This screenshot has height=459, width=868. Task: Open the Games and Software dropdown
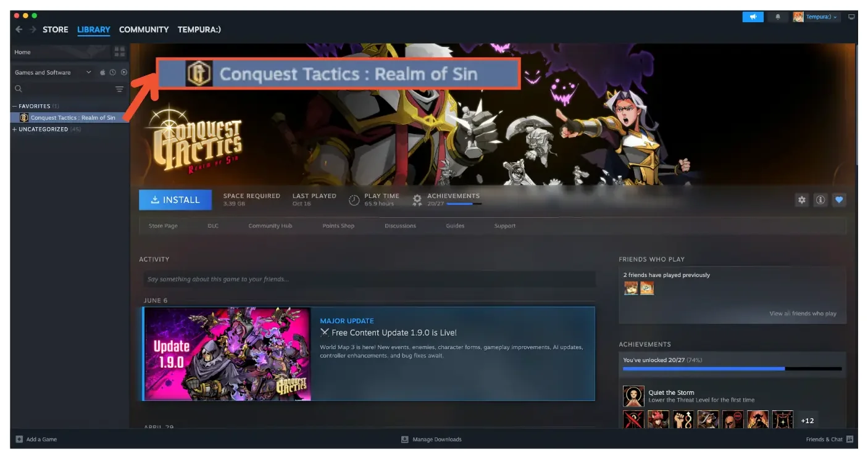[x=52, y=72]
